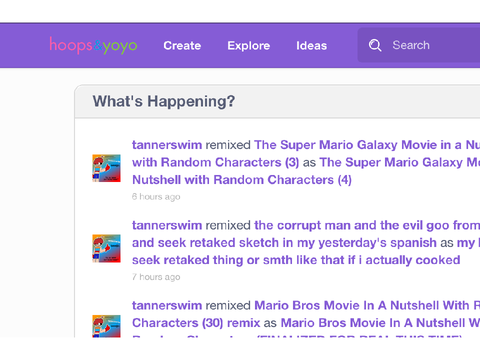Open 'the corrupt man and the evil goo' project

(x=367, y=225)
